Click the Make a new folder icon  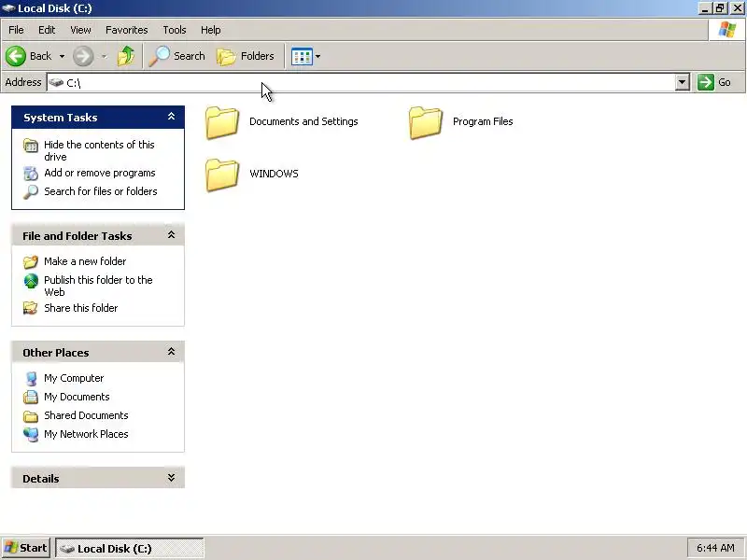pyautogui.click(x=31, y=262)
